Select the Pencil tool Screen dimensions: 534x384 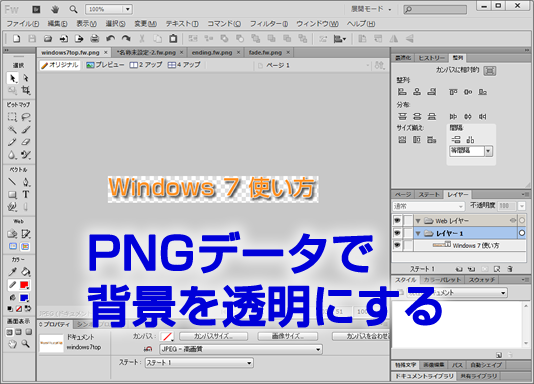tap(12, 142)
